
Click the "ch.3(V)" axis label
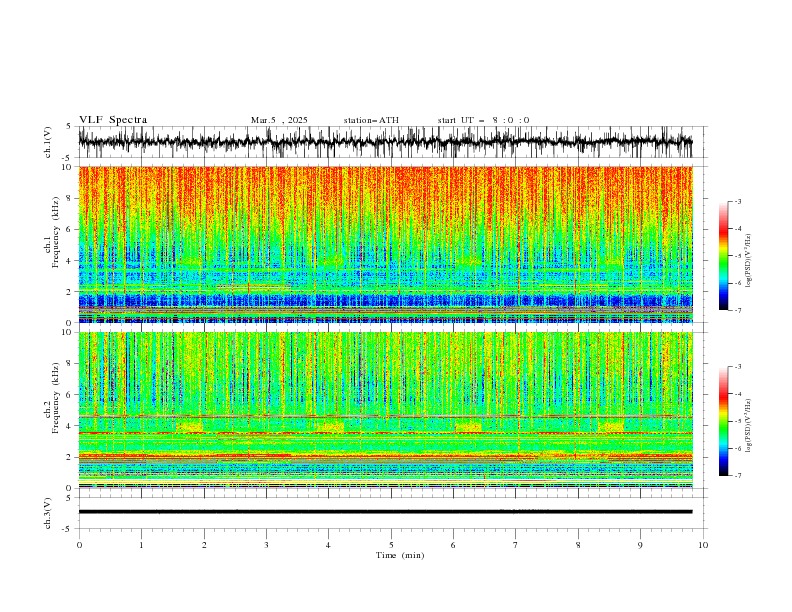click(x=48, y=513)
